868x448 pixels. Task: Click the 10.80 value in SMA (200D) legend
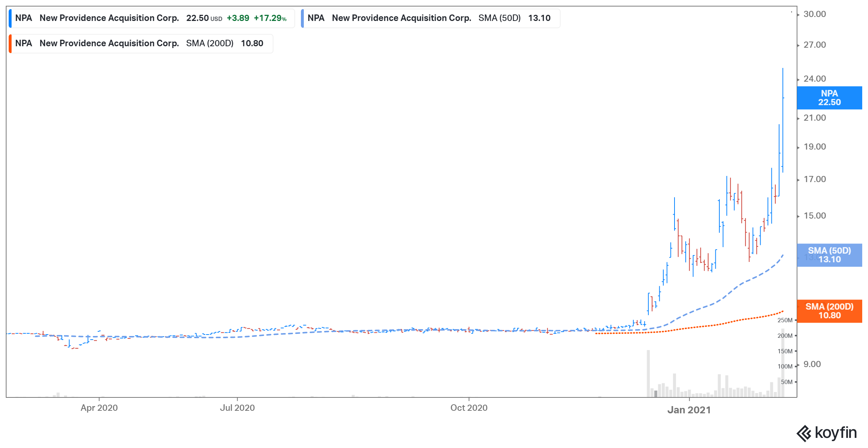pos(252,44)
